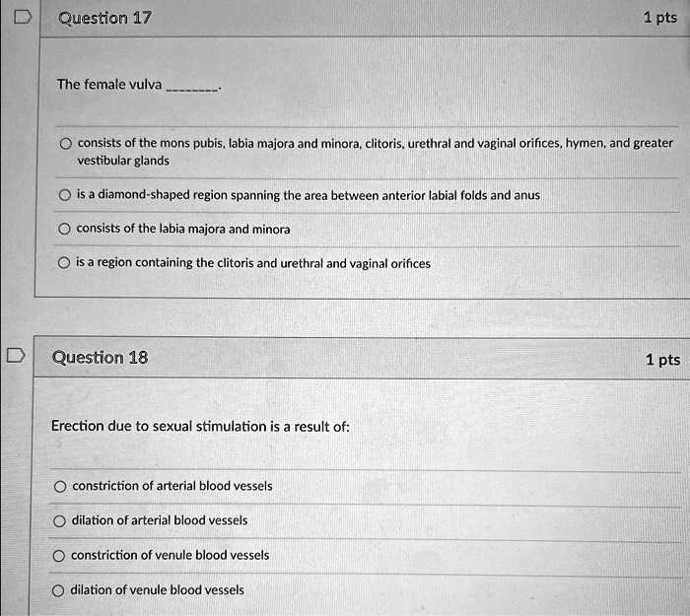Choose 'is a diamond-shaped region' radio option
Viewport: 690px width, 616px height.
tap(65, 195)
